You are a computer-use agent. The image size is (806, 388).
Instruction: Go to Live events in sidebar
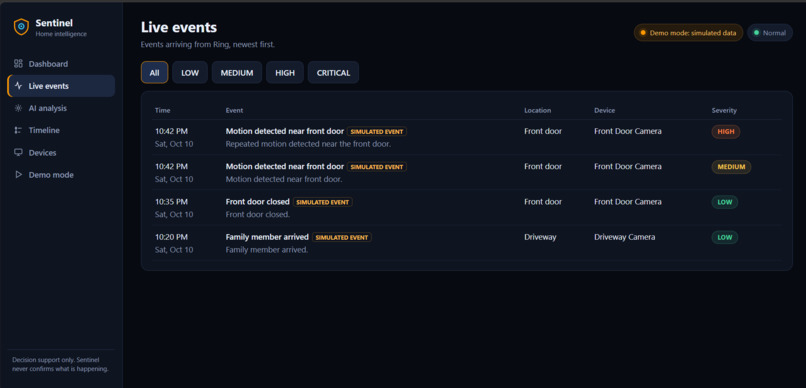[x=61, y=86]
